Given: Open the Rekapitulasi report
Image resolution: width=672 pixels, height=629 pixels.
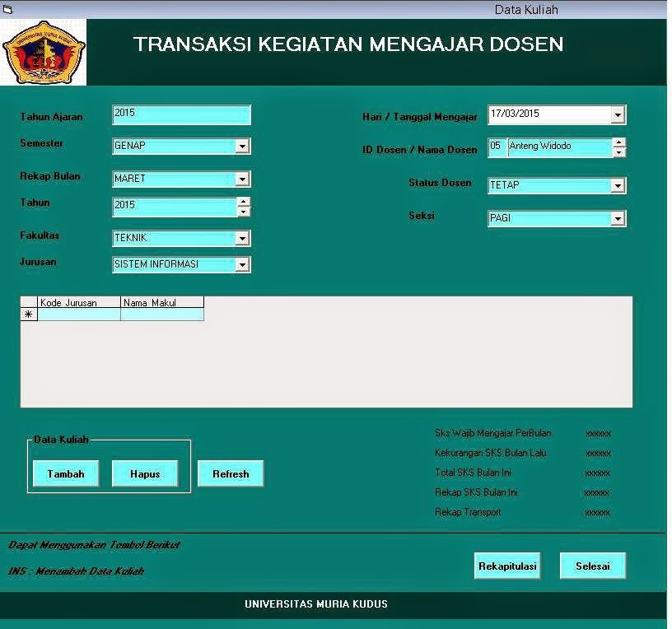Looking at the screenshot, I should tap(507, 566).
